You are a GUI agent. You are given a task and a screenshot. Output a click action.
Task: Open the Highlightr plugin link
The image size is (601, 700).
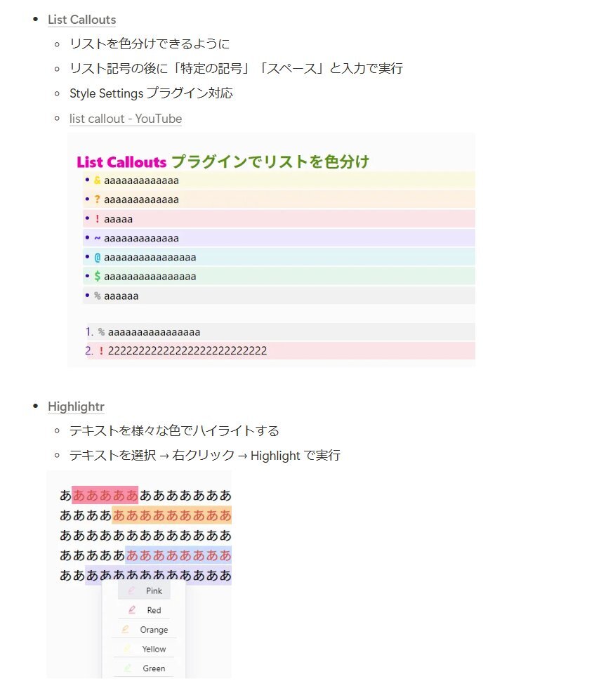[x=76, y=407]
